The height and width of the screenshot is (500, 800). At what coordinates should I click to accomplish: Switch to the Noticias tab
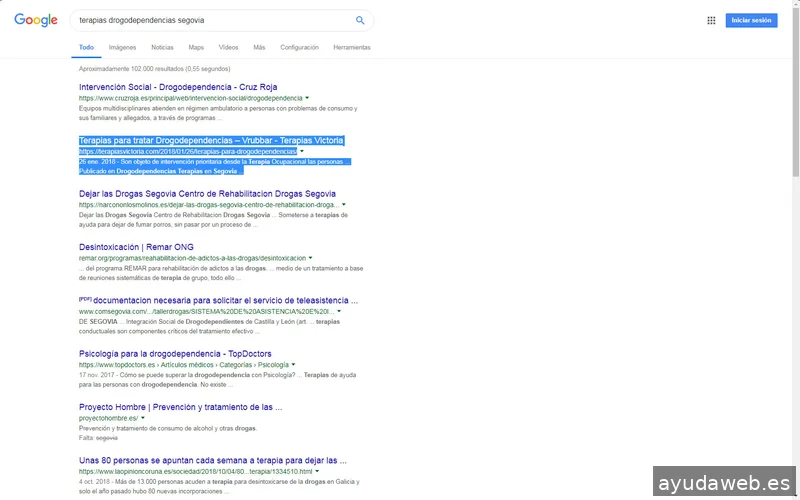point(162,47)
